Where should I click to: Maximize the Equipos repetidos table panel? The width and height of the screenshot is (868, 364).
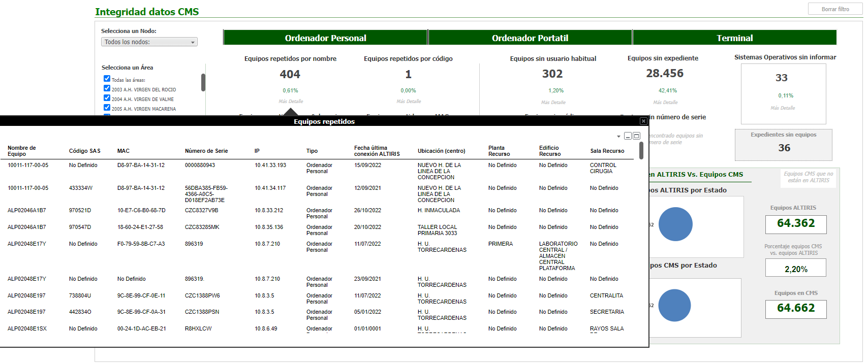point(636,136)
